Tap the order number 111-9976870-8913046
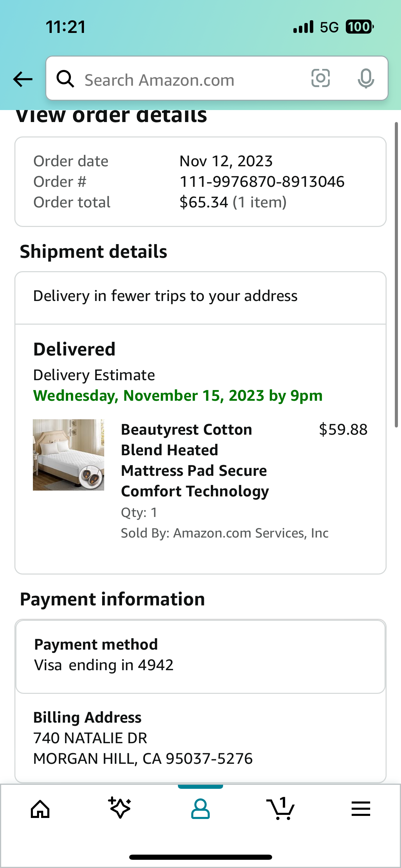This screenshot has height=868, width=401. click(262, 182)
